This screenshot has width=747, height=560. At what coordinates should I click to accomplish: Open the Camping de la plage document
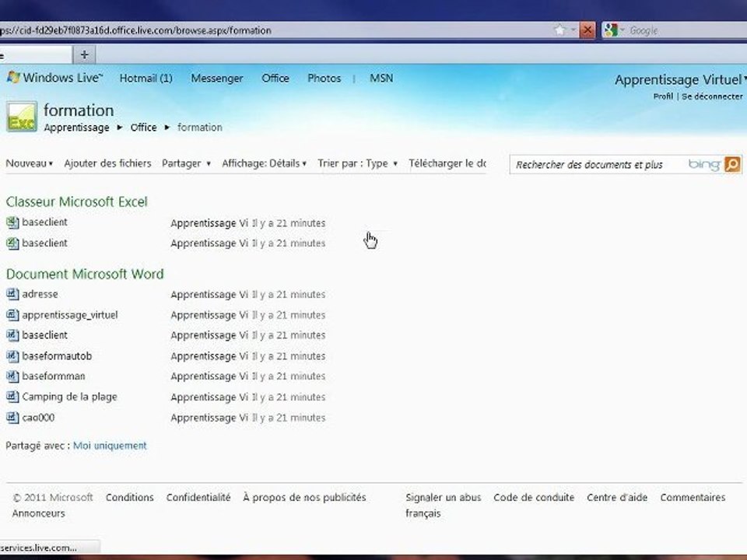(x=69, y=397)
